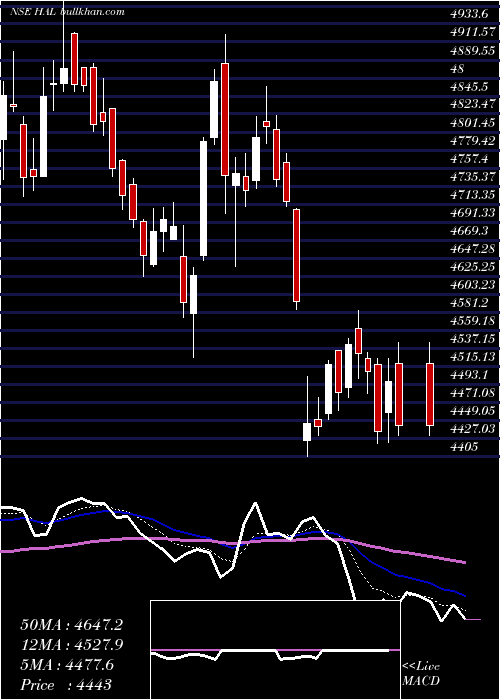
Task: Click the NSE HAL chart title
Action: [67, 12]
